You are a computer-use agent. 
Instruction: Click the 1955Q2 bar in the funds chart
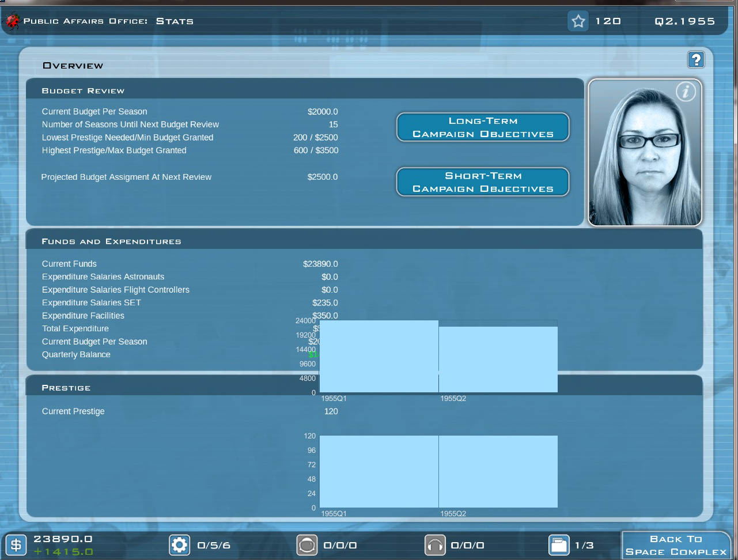click(x=498, y=360)
